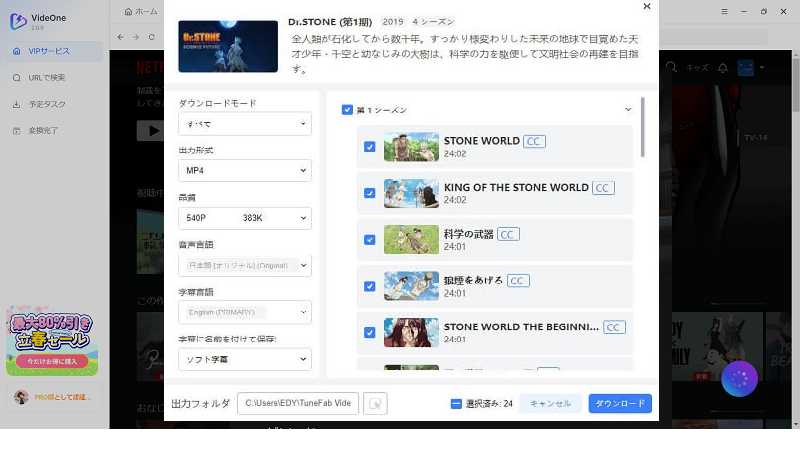
Task: Click the キャンセル button
Action: click(x=551, y=404)
